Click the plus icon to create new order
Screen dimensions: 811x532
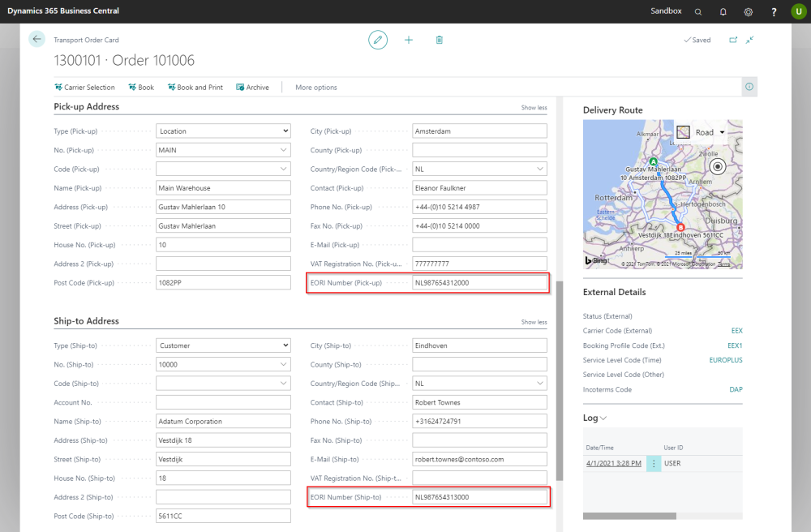click(x=409, y=40)
